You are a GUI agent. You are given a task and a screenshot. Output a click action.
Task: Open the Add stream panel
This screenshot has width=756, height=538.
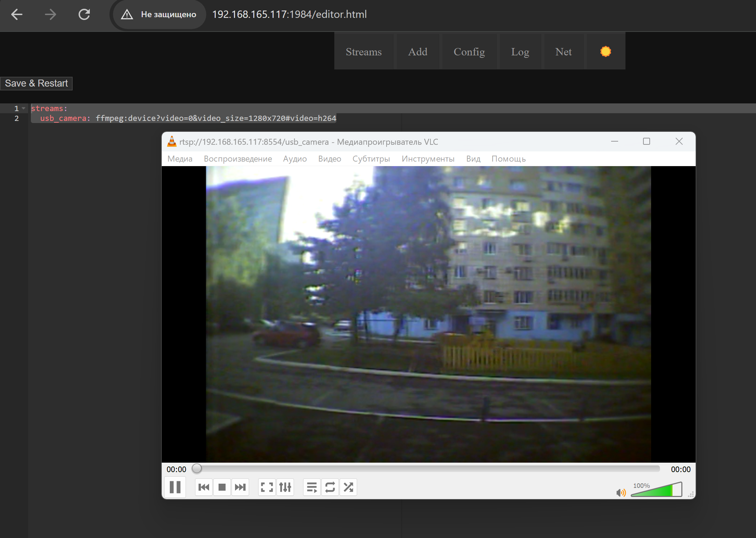pos(418,52)
